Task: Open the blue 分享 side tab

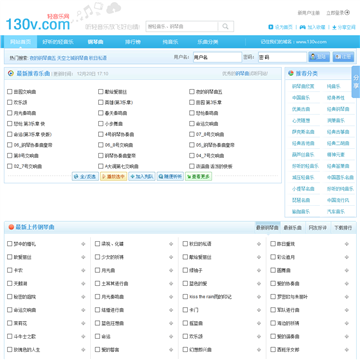Action: click(x=356, y=82)
